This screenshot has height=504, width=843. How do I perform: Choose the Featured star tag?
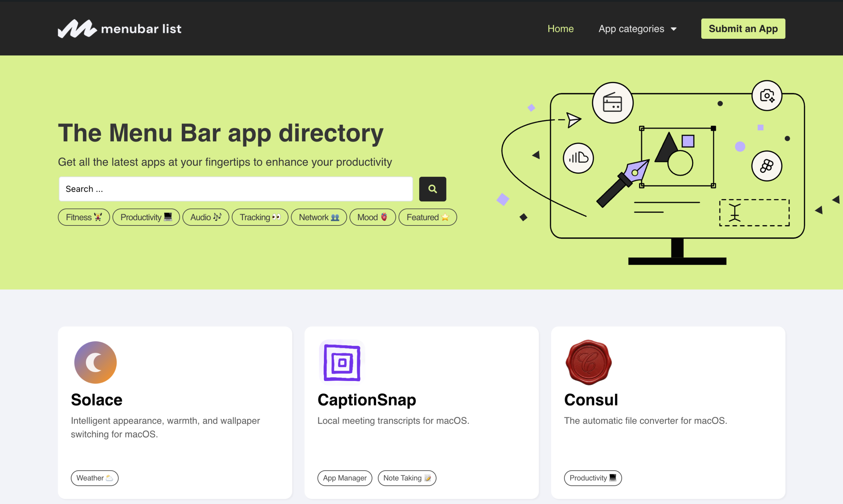pos(427,218)
